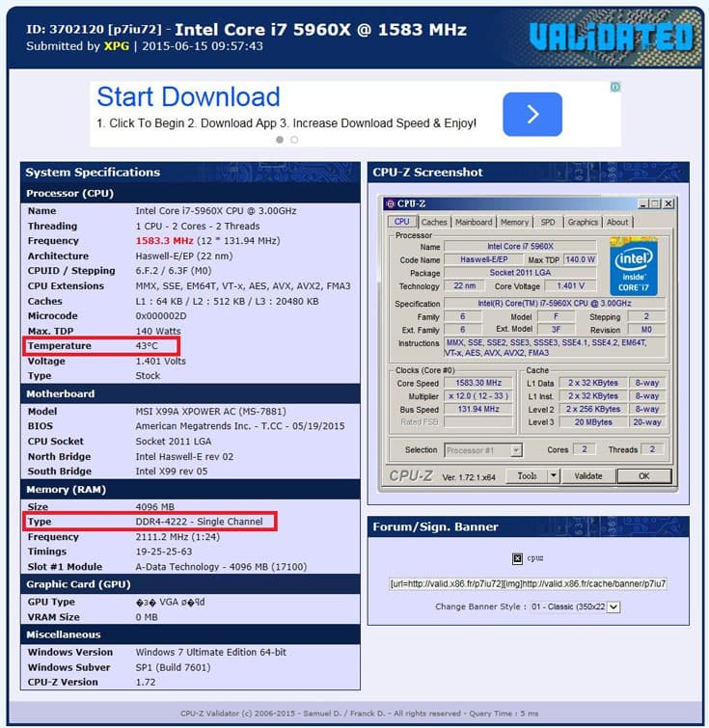Click the Windows 7 Ultimate Edition text

tap(211, 653)
